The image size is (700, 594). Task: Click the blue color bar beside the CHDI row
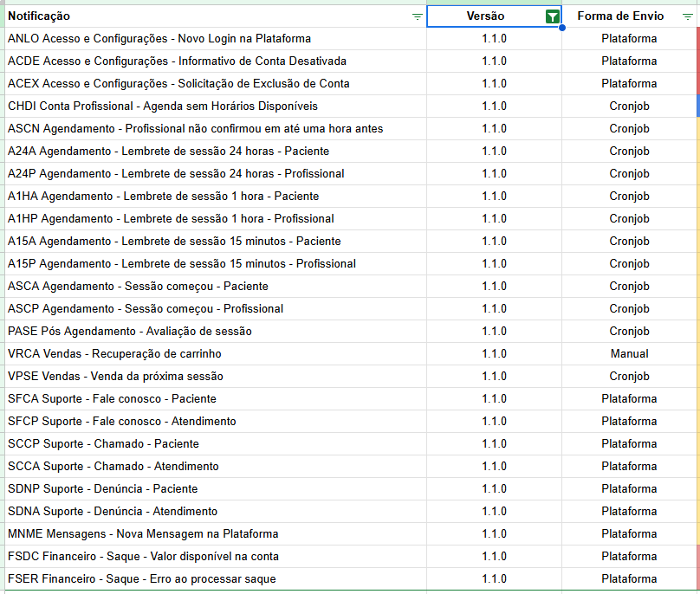click(x=697, y=107)
